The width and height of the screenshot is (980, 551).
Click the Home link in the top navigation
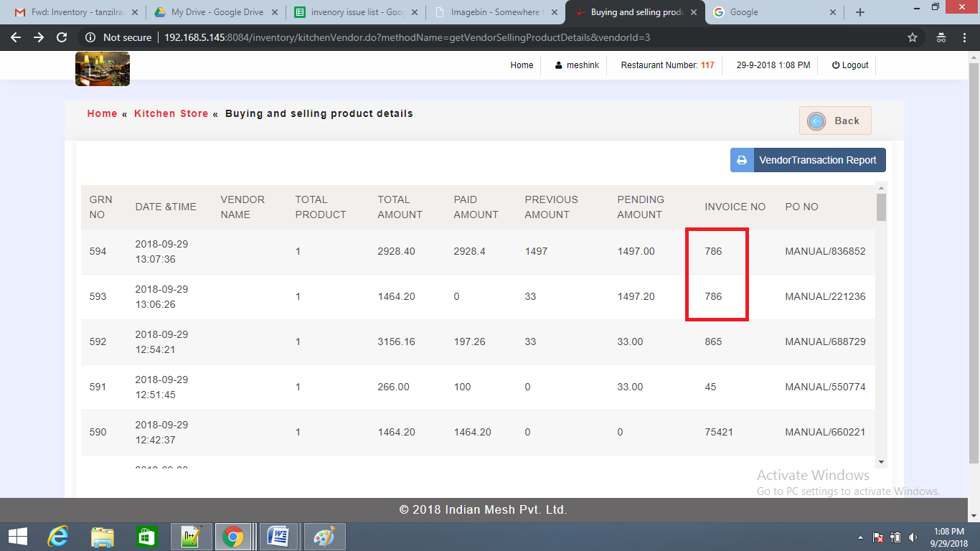click(x=522, y=65)
